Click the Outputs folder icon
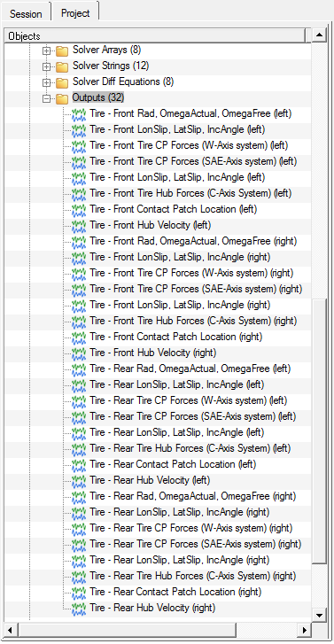334x644 pixels. 62,98
